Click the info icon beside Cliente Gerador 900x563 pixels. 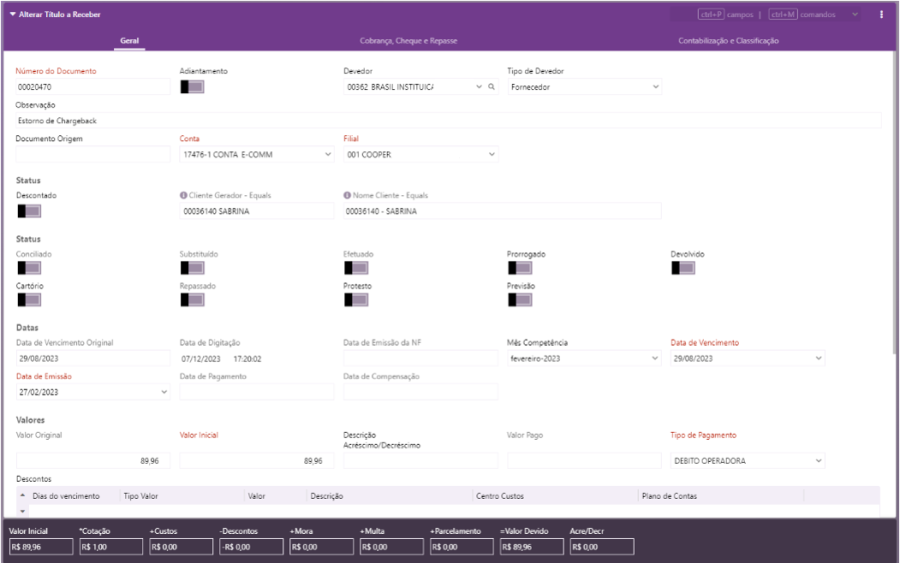(183, 195)
